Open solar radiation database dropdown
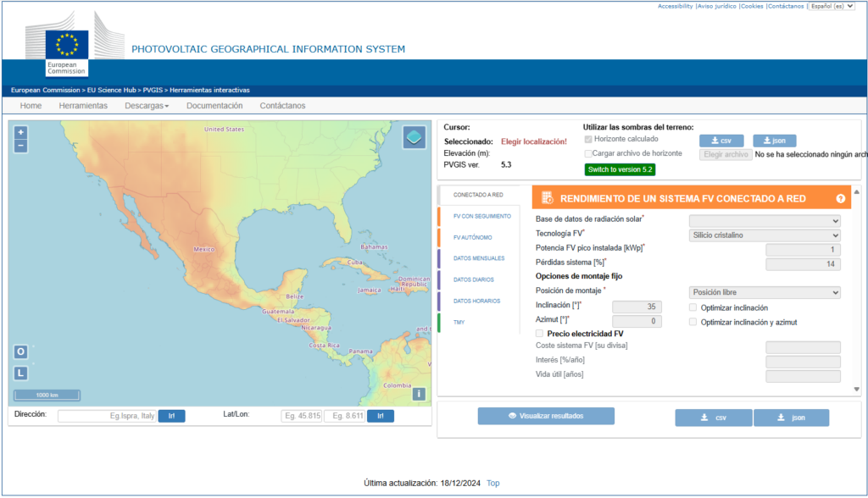The height and width of the screenshot is (498, 868). (765, 221)
